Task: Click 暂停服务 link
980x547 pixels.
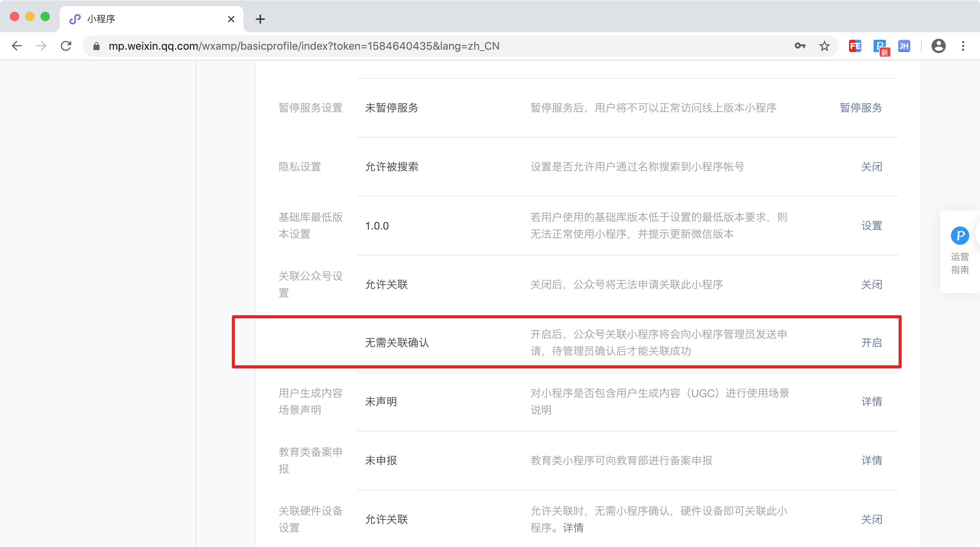Action: pos(861,108)
